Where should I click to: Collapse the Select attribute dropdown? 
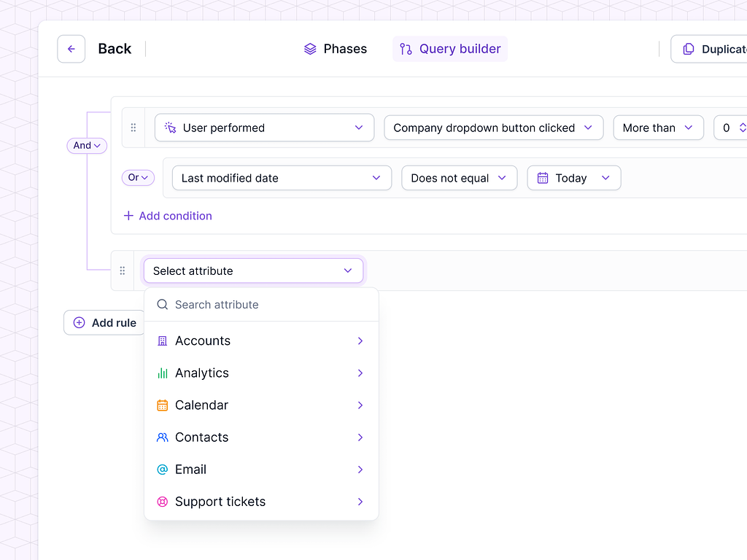(253, 271)
